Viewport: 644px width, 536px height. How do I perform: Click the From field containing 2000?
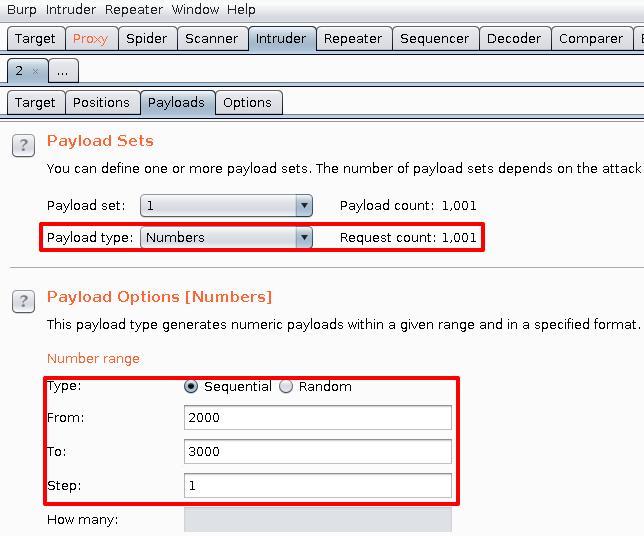317,417
